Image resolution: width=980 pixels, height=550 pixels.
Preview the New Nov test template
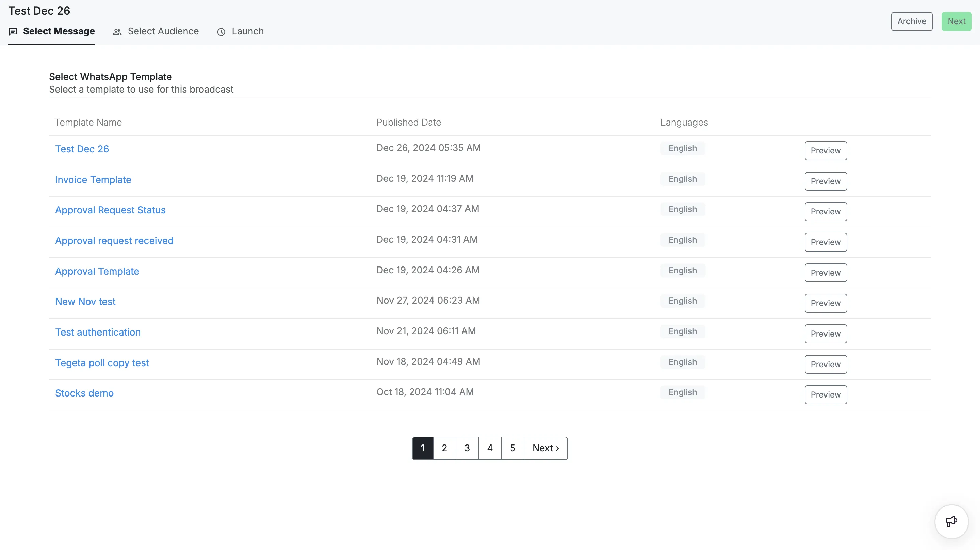826,303
